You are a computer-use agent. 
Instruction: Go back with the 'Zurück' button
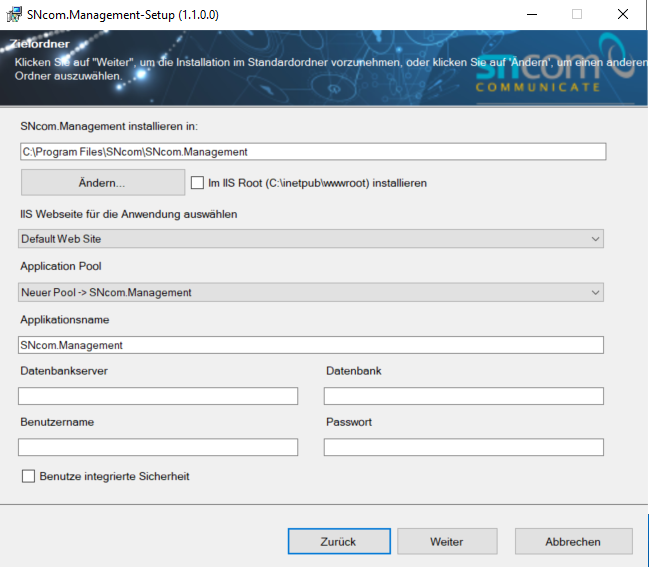point(338,541)
